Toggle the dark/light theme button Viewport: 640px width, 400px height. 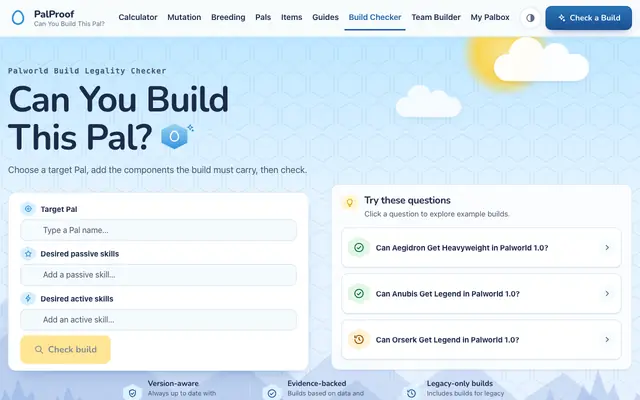pos(530,18)
